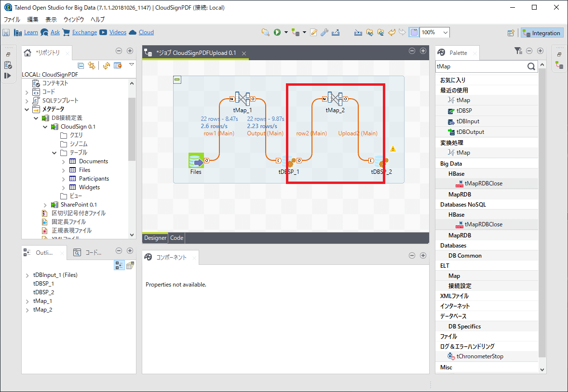
Task: Open the ウィンドウ menu
Action: [73, 19]
